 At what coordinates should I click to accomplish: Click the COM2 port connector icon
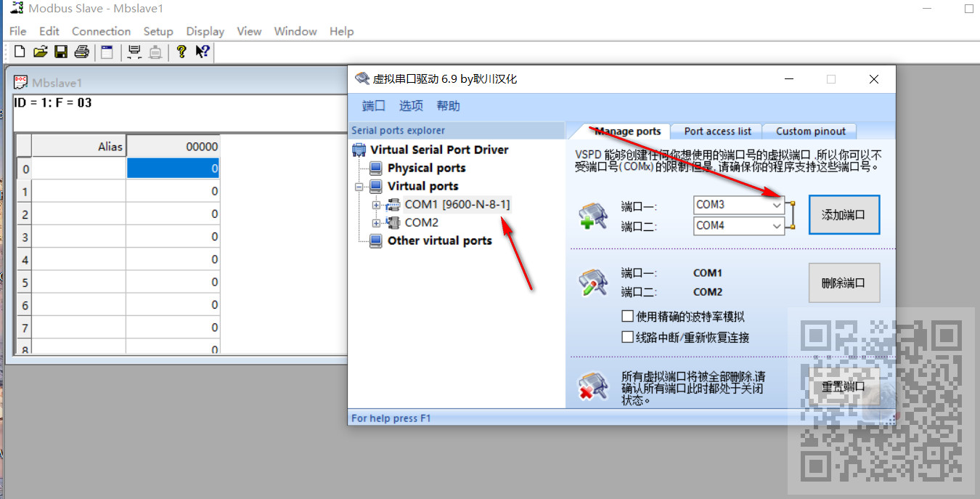pyautogui.click(x=393, y=222)
